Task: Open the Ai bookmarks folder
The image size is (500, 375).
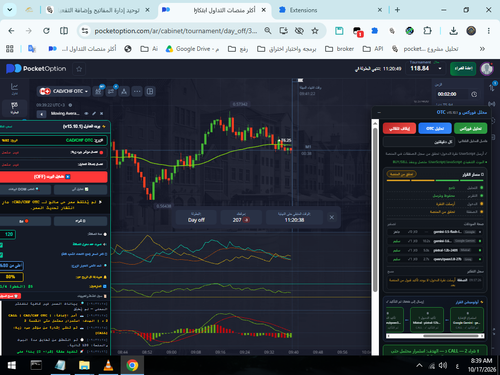Action: coord(149,49)
